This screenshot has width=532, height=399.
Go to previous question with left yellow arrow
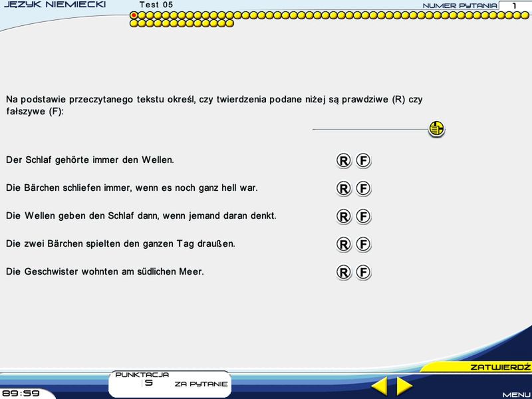(379, 386)
